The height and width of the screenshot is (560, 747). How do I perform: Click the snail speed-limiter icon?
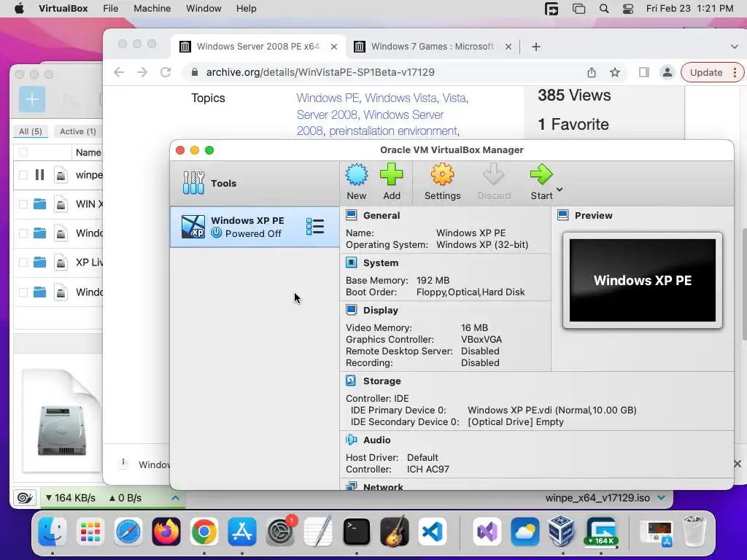click(25, 498)
